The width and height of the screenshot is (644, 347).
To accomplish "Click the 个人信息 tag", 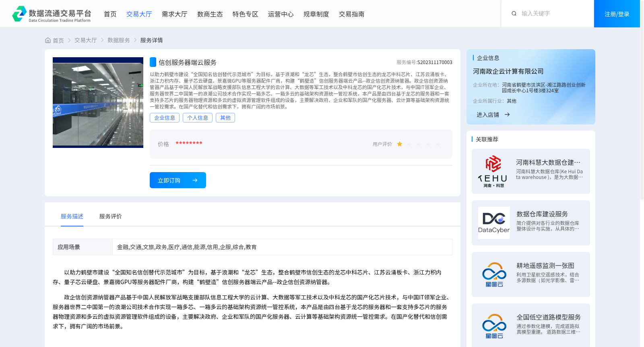I will point(198,118).
